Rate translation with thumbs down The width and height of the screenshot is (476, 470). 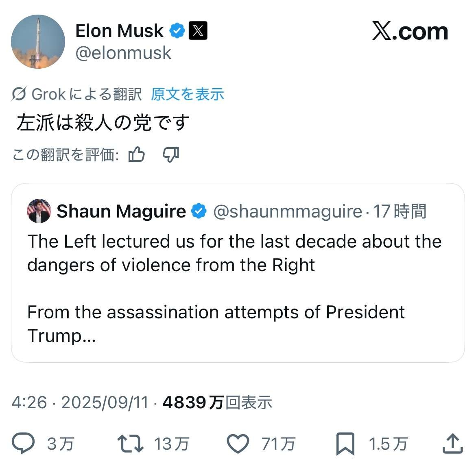tap(171, 154)
